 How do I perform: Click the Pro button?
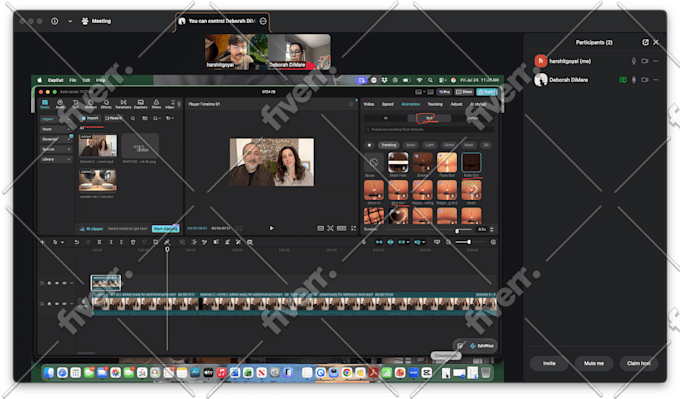coord(444,92)
